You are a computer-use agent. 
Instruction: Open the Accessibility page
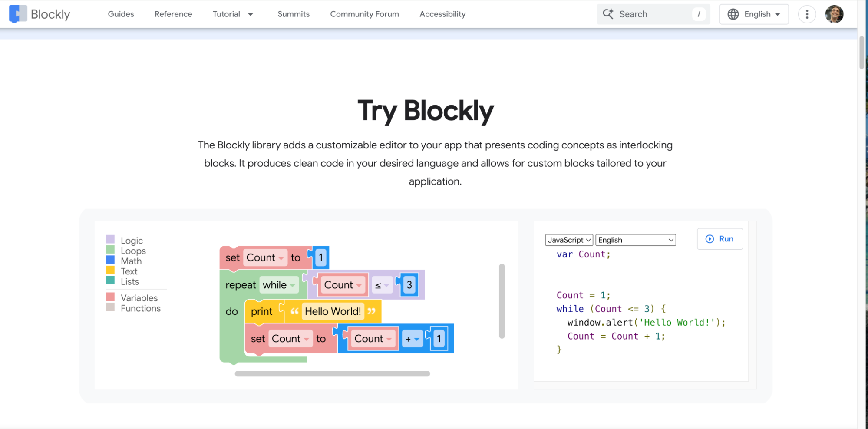click(442, 14)
